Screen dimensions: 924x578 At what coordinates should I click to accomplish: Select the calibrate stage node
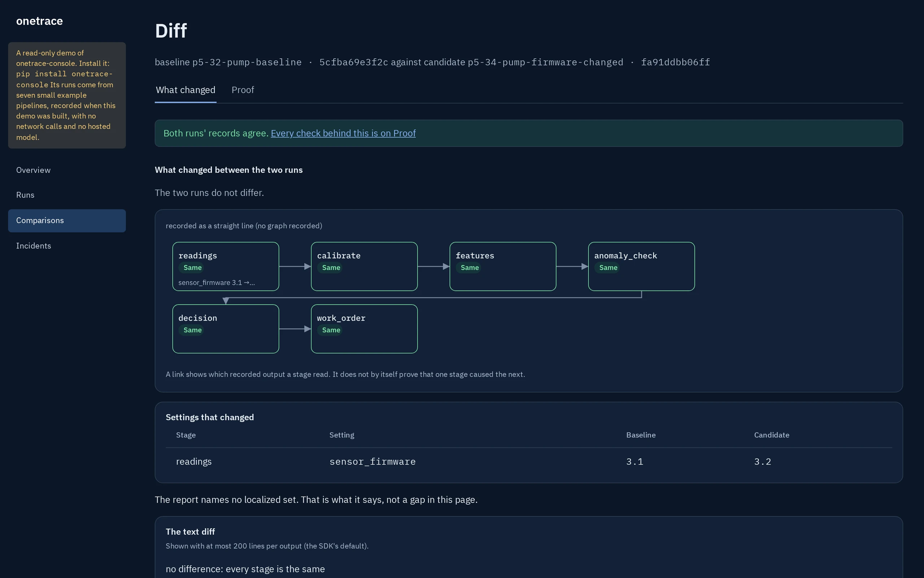(x=364, y=267)
